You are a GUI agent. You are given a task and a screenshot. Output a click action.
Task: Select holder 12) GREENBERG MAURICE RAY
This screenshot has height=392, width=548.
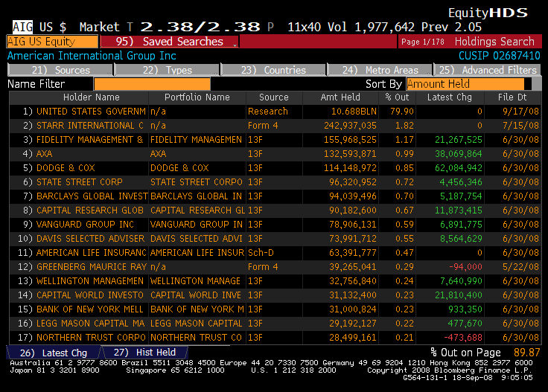[x=82, y=267]
